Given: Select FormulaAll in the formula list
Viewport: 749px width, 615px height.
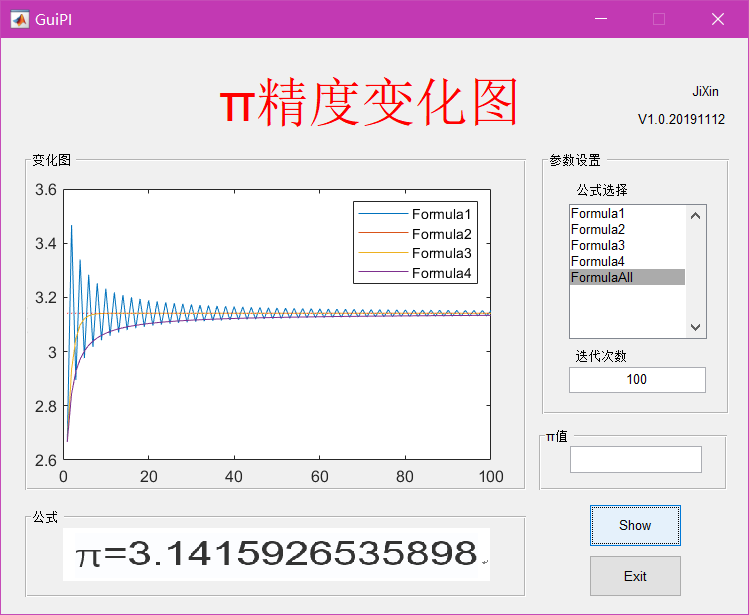Looking at the screenshot, I should click(627, 277).
